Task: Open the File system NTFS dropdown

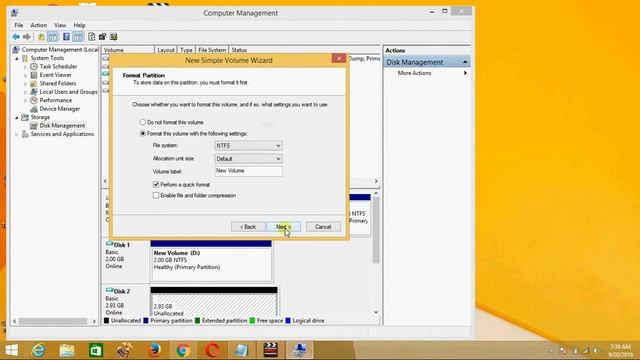Action: pyautogui.click(x=248, y=146)
